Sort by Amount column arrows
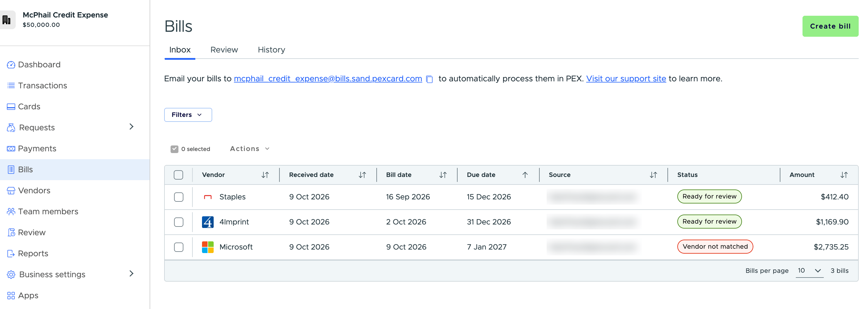This screenshot has width=868, height=309. (844, 175)
